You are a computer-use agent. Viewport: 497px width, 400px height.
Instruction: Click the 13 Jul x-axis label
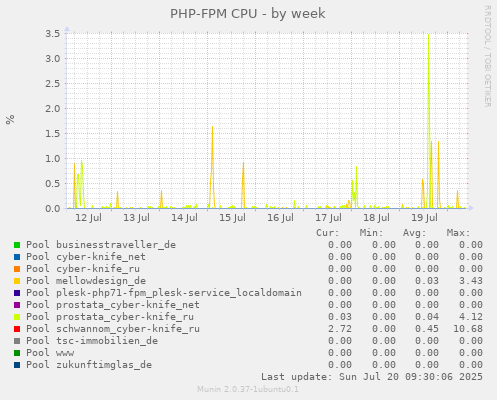136,218
